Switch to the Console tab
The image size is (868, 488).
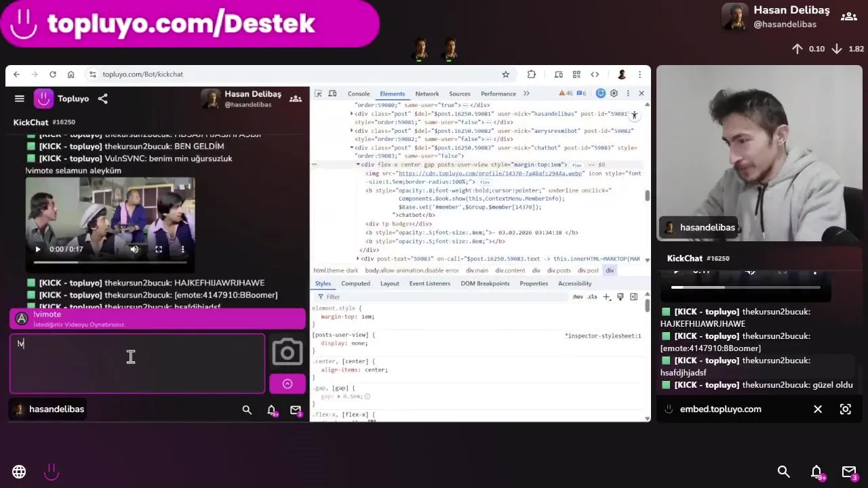point(359,94)
